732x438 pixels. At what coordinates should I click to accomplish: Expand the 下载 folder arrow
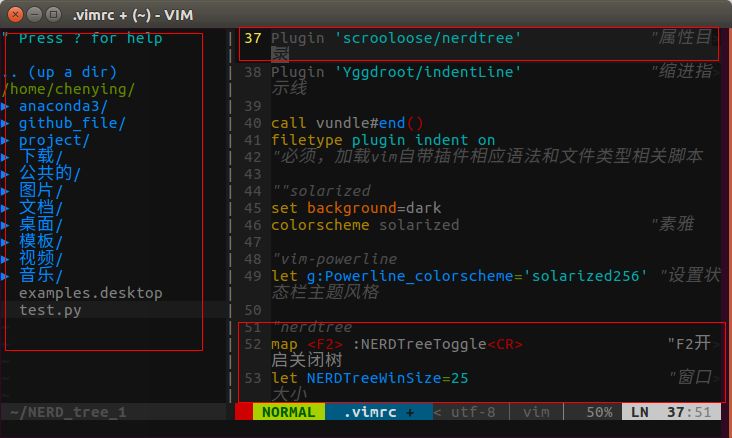5,157
